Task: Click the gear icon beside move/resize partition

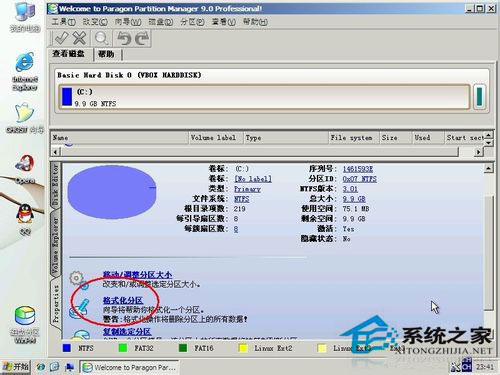Action: (x=79, y=279)
